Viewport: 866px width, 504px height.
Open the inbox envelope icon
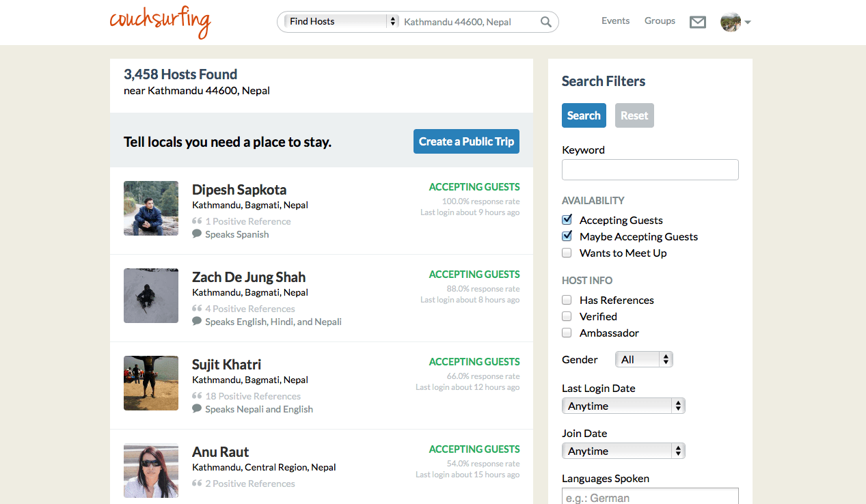point(697,23)
